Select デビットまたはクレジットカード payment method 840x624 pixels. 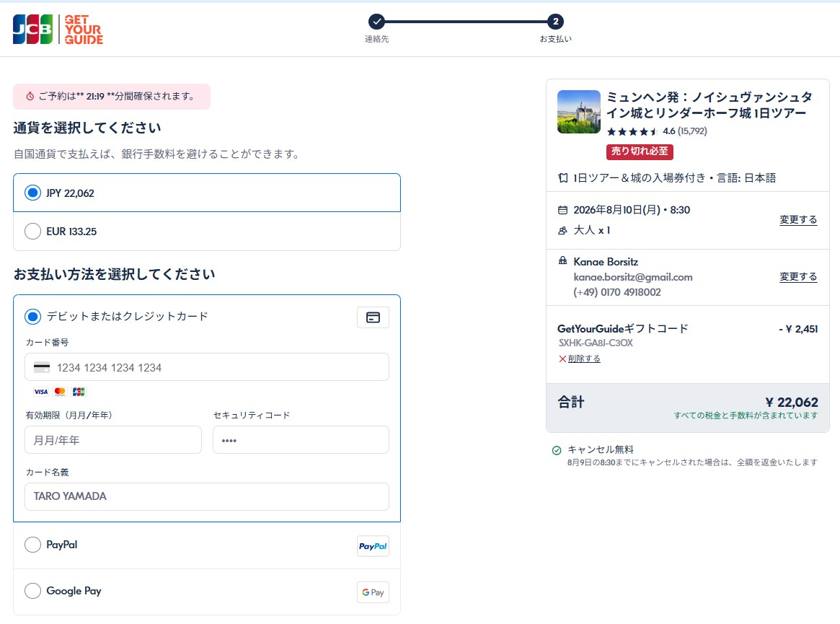pyautogui.click(x=32, y=317)
